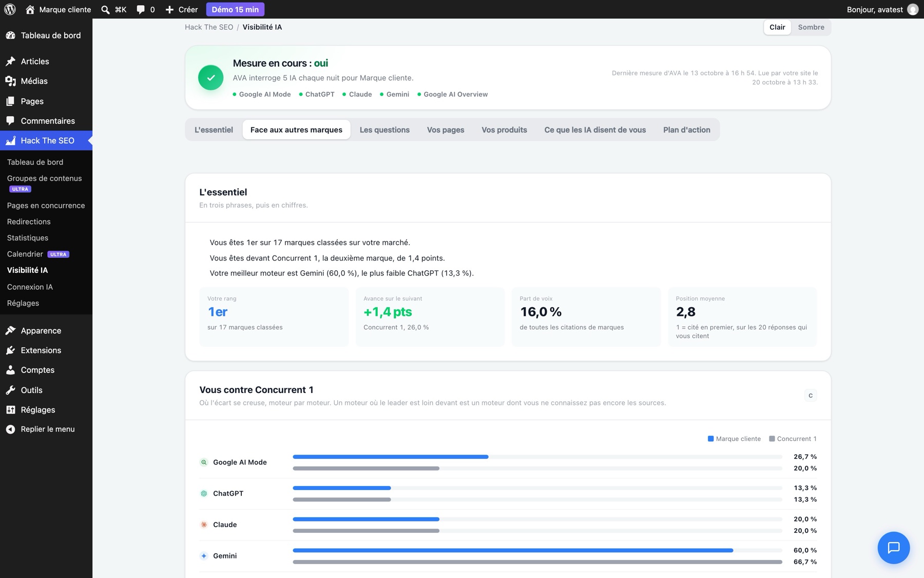This screenshot has height=578, width=924.
Task: Click the Comptes user icon
Action: [x=10, y=370]
